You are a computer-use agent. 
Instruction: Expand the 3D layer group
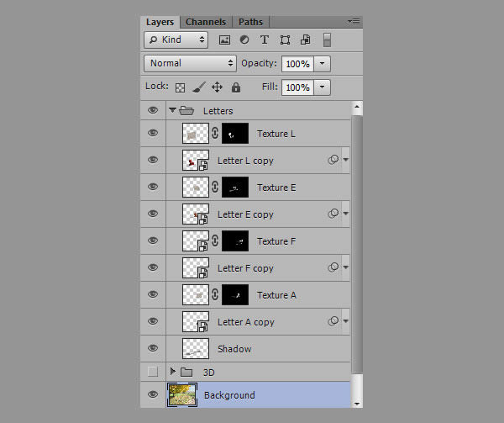point(173,372)
